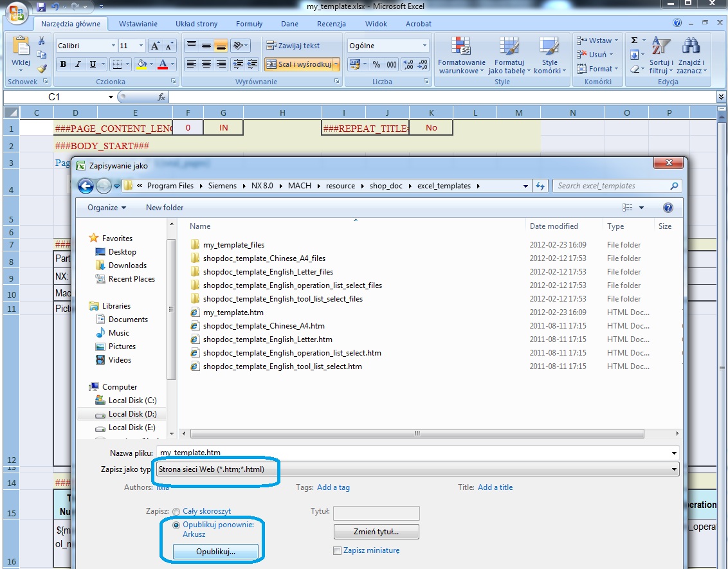Click the back arrow in save dialog
Viewport: 728px width, 569px height.
point(86,186)
